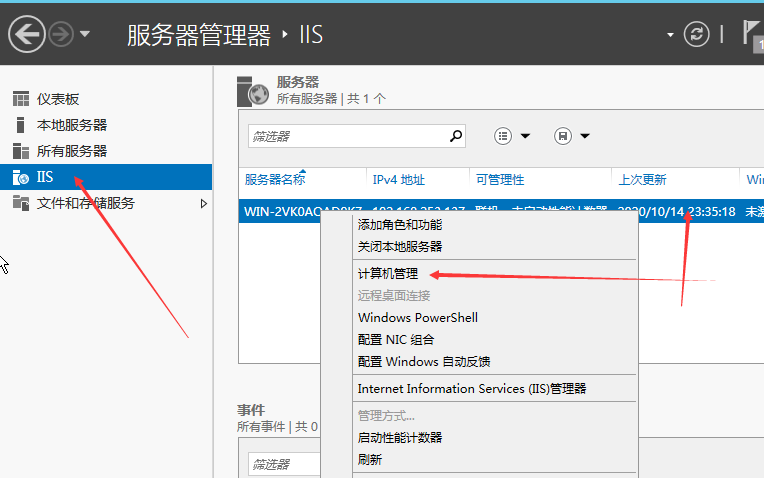Open dropdown next to save query icon
764x478 pixels.
585,136
